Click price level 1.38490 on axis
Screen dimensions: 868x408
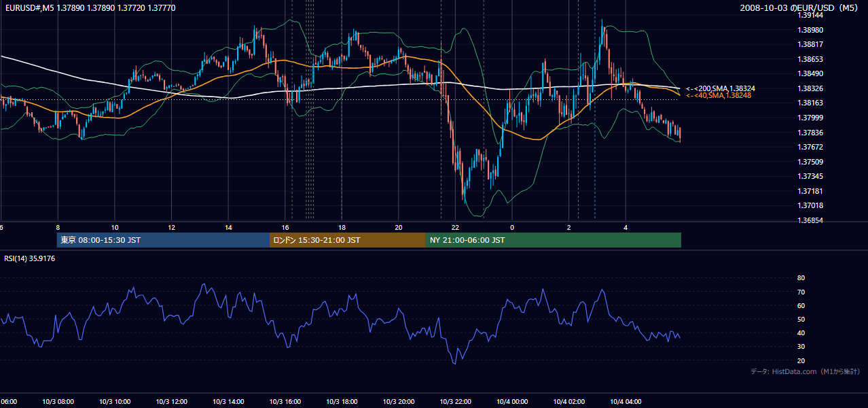(811, 74)
